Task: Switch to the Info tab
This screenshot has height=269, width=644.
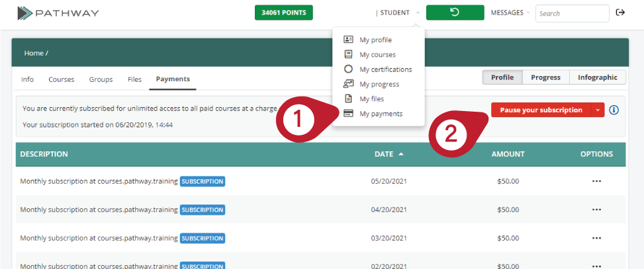Action: [x=27, y=79]
